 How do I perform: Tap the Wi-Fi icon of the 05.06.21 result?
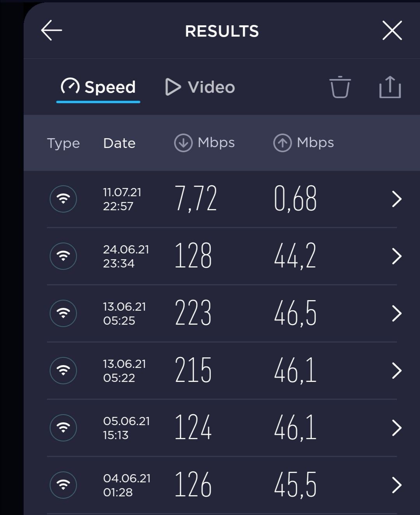point(63,428)
